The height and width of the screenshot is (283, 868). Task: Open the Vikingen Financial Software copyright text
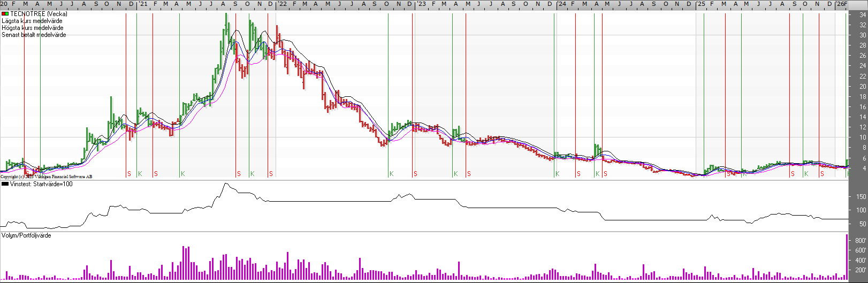[47, 177]
